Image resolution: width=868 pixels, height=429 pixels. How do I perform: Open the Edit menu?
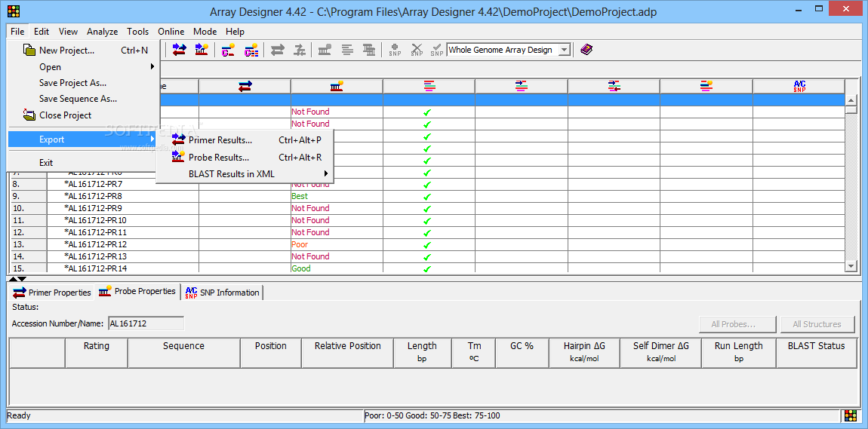[x=42, y=32]
